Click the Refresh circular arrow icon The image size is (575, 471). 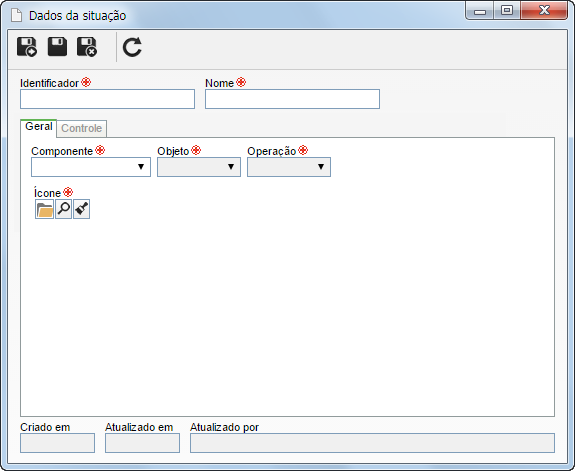click(132, 47)
